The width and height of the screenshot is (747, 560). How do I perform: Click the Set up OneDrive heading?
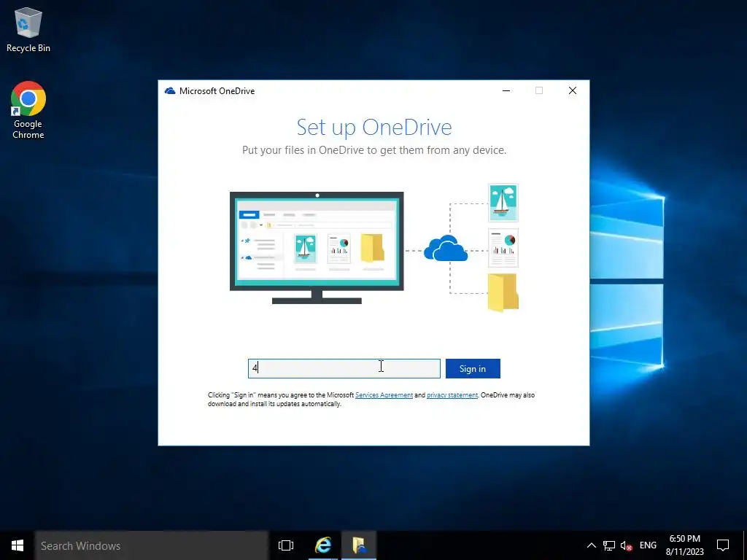[374, 127]
